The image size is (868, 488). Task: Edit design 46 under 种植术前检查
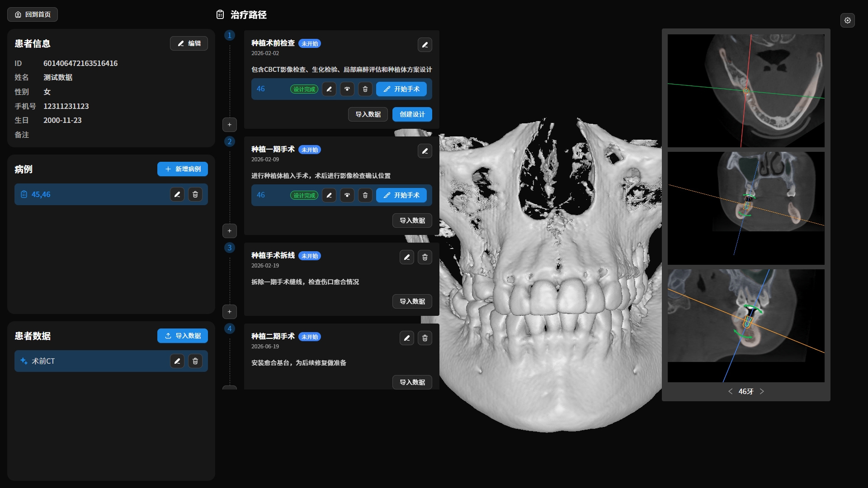(x=329, y=89)
